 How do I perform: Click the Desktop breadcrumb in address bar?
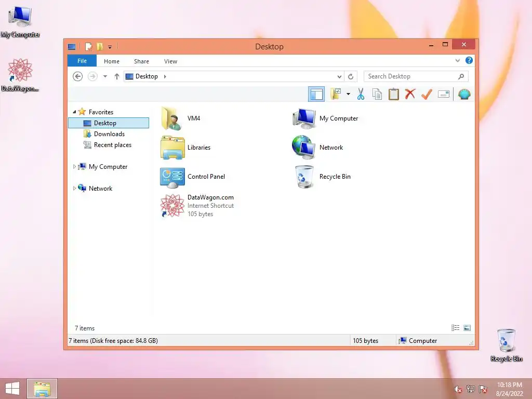pos(147,76)
